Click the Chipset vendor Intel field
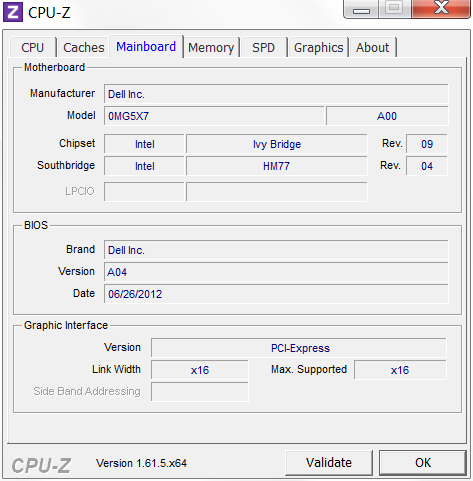 (x=144, y=144)
